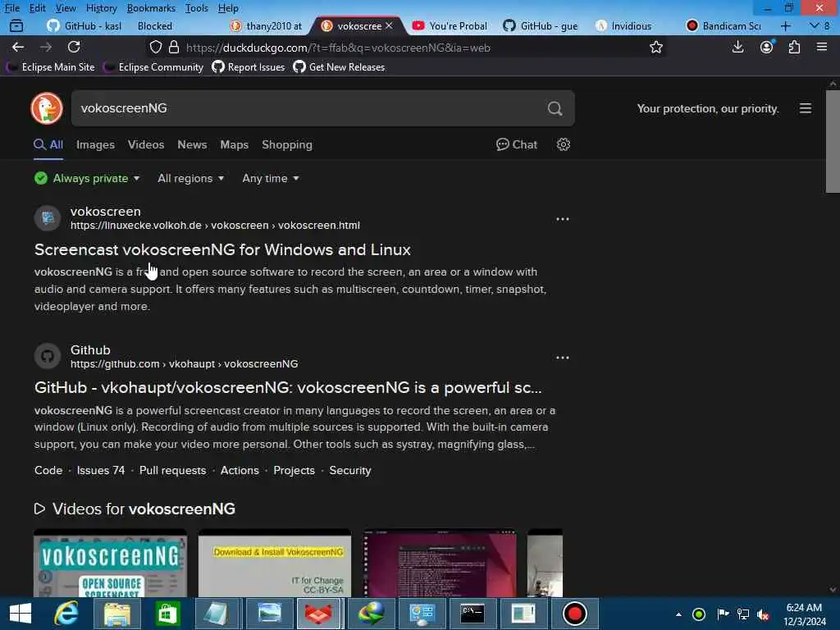
Task: Switch to GitHub - kasl browser tab
Action: (x=84, y=25)
